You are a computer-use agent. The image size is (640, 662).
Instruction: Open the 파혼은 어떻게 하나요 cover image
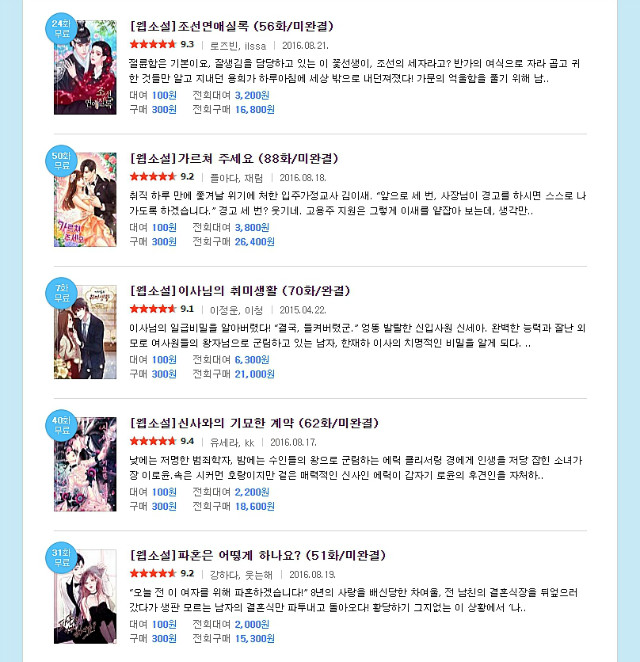click(x=85, y=596)
